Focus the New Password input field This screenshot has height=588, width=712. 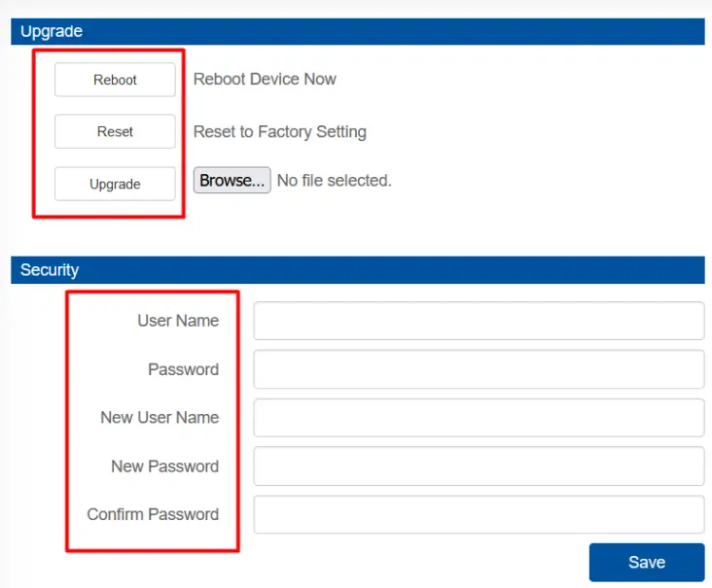click(x=479, y=467)
